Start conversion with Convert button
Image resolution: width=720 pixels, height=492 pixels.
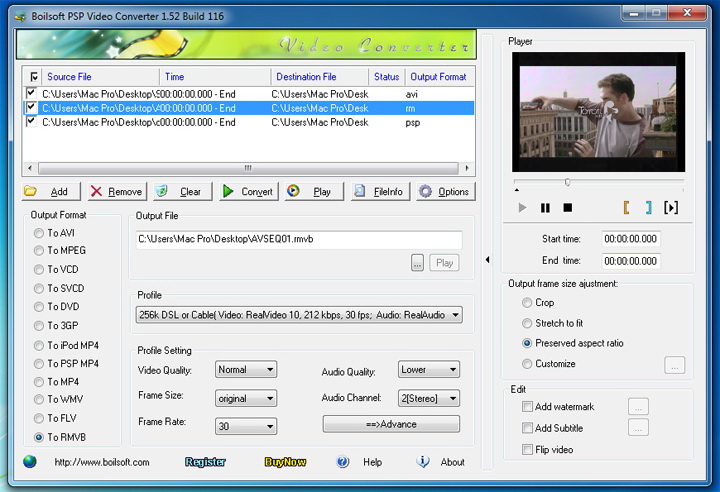246,191
